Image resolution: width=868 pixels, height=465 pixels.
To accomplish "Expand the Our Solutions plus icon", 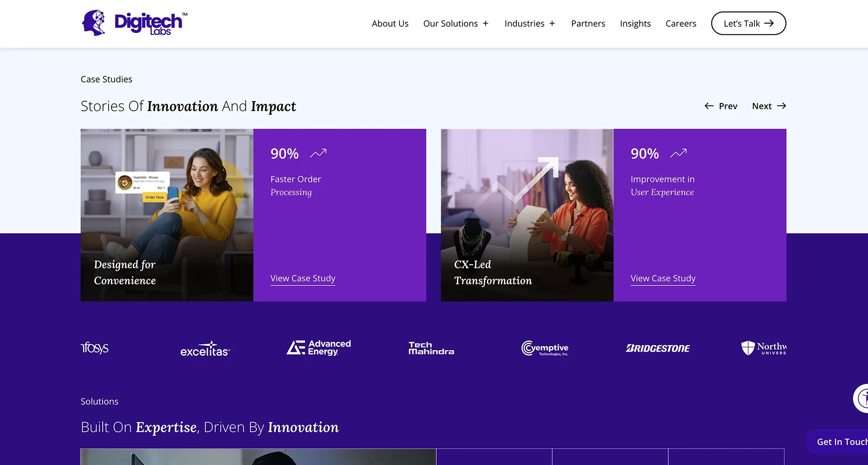I will tap(486, 23).
